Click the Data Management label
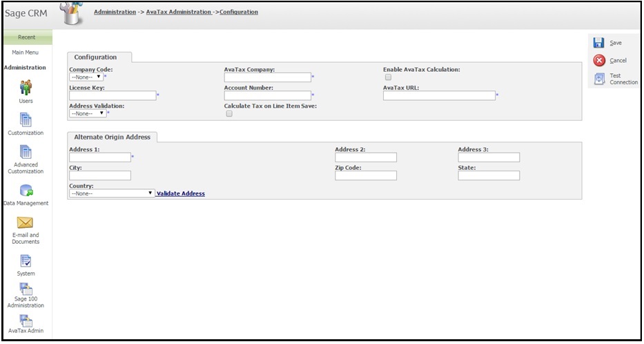Image resolution: width=644 pixels, height=344 pixels. (26, 204)
